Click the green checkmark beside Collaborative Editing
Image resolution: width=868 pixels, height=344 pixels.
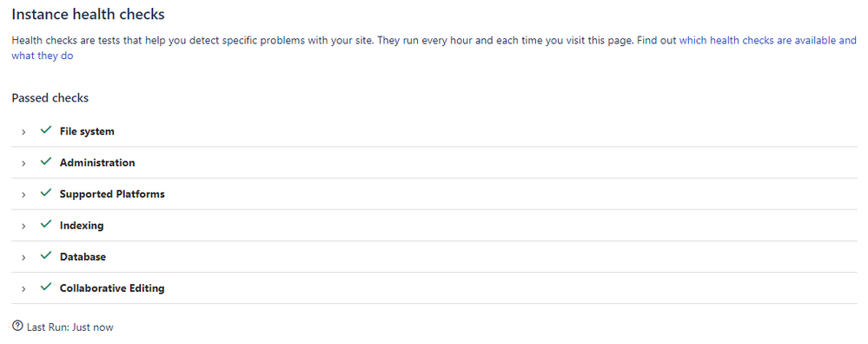[46, 288]
